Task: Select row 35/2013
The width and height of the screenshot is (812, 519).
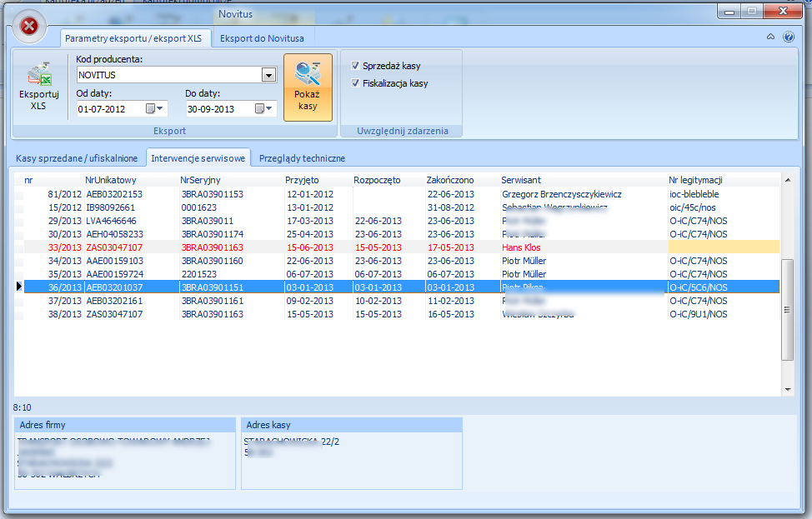Action: click(401, 274)
